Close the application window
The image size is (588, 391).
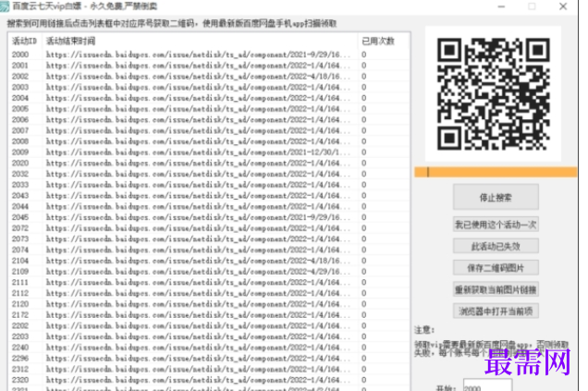tap(563, 6)
